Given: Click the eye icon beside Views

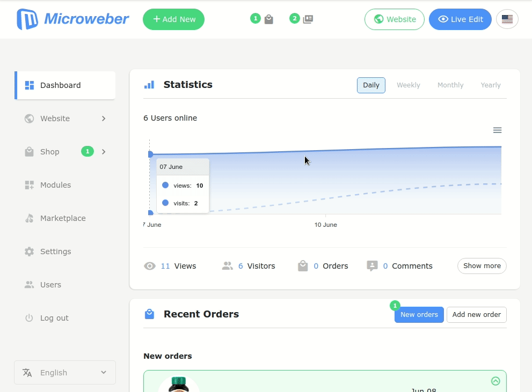Looking at the screenshot, I should point(150,266).
